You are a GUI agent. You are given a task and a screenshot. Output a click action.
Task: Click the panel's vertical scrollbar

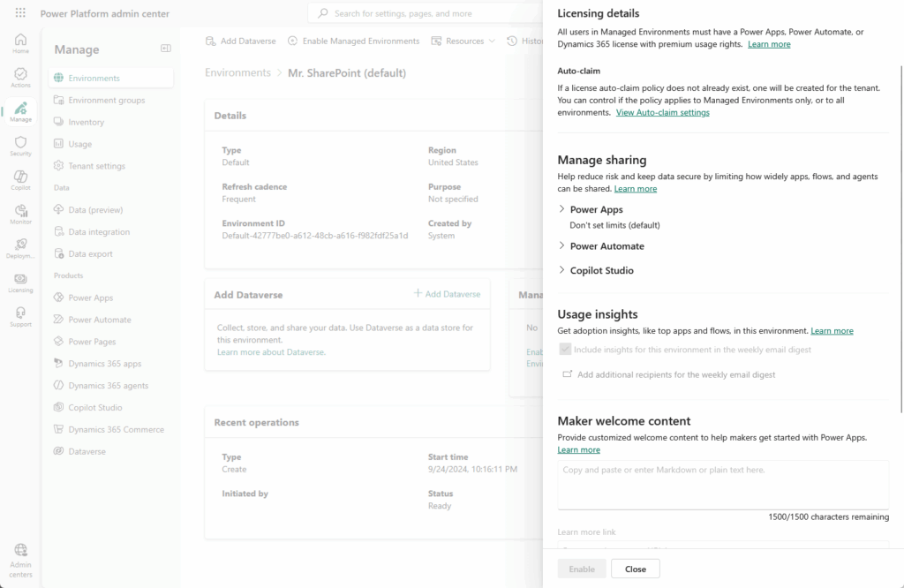tap(901, 239)
